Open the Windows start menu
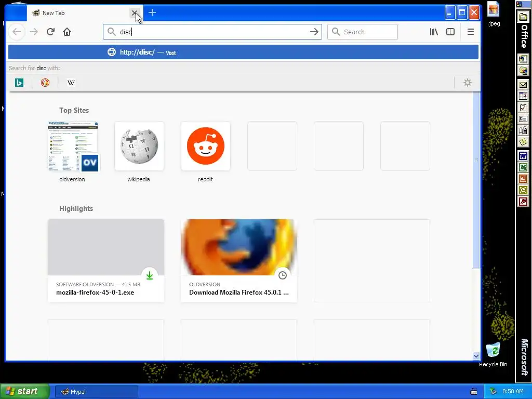This screenshot has width=532, height=399. [x=24, y=392]
